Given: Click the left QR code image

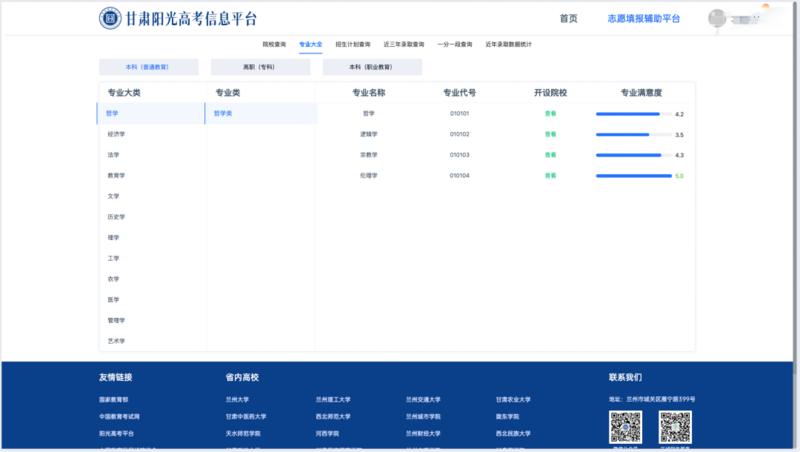Looking at the screenshot, I should pos(625,426).
